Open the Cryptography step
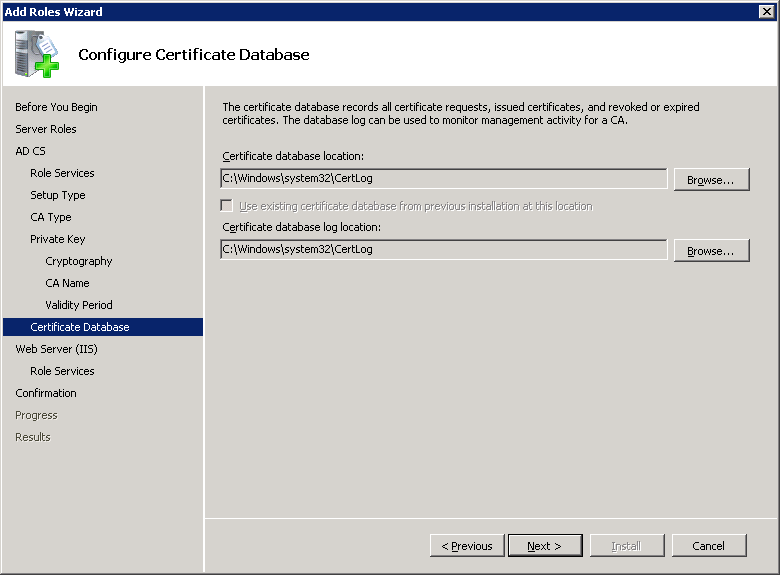Image resolution: width=780 pixels, height=575 pixels. point(79,261)
